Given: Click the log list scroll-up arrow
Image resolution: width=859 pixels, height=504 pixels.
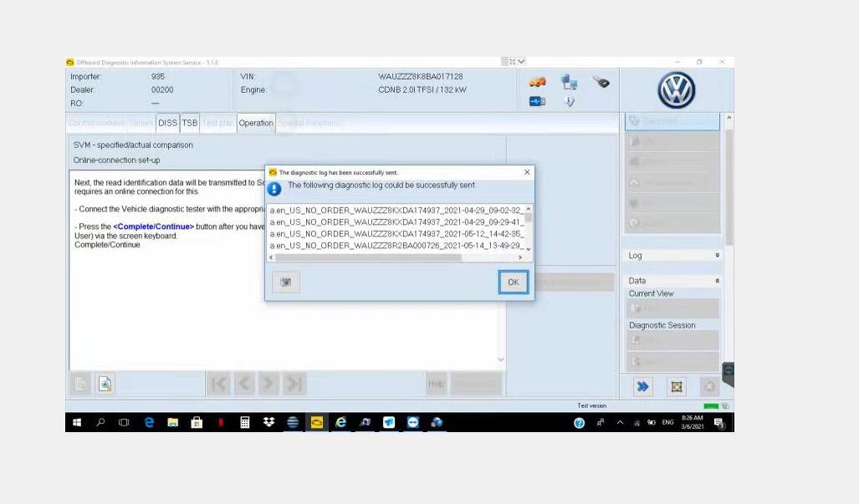Looking at the screenshot, I should 528,208.
